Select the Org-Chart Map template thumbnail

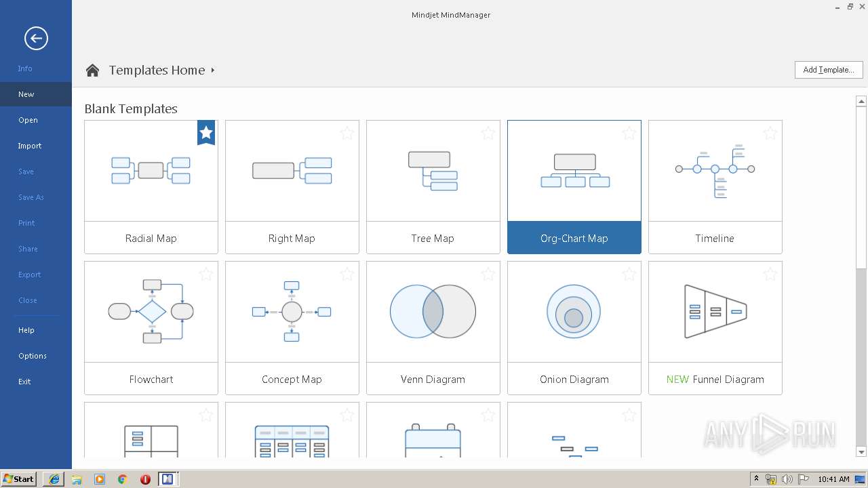pos(574,171)
